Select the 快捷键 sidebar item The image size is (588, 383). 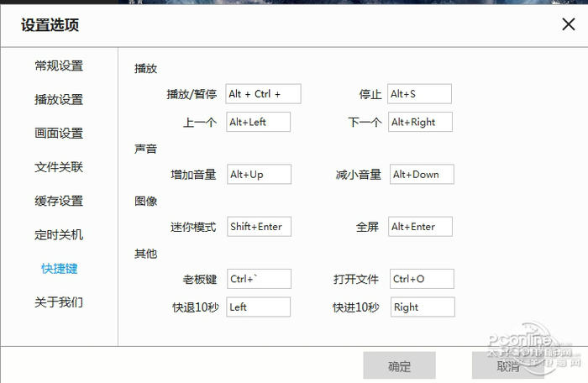(60, 269)
